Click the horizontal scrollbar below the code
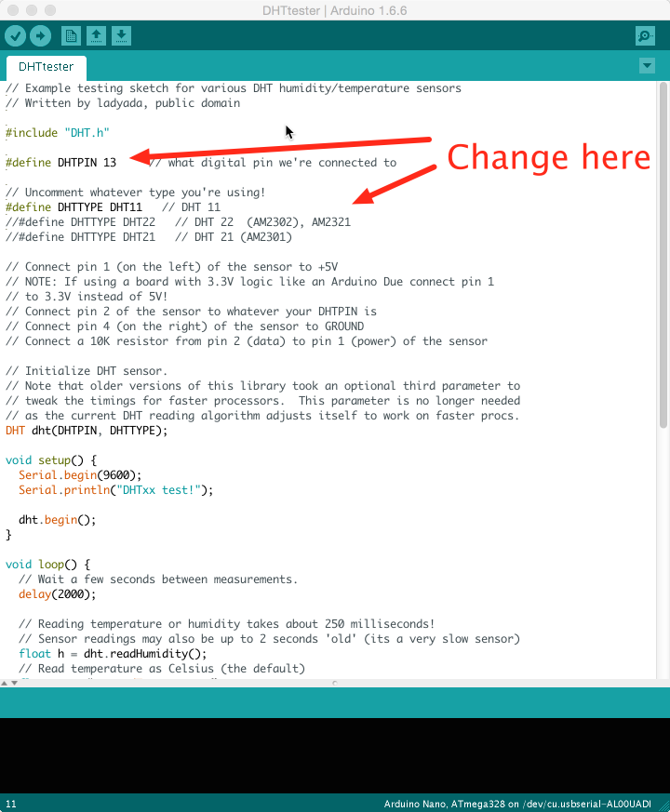 [x=186, y=684]
